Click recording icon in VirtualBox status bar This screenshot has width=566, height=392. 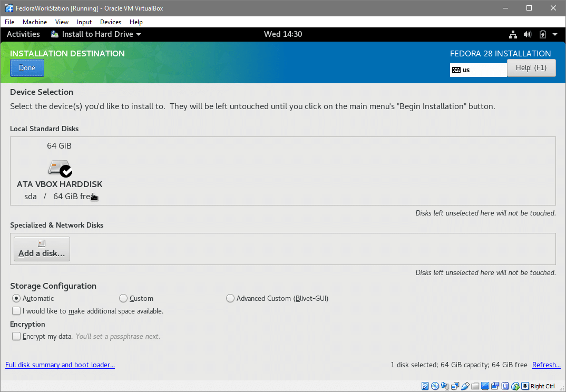click(x=495, y=386)
